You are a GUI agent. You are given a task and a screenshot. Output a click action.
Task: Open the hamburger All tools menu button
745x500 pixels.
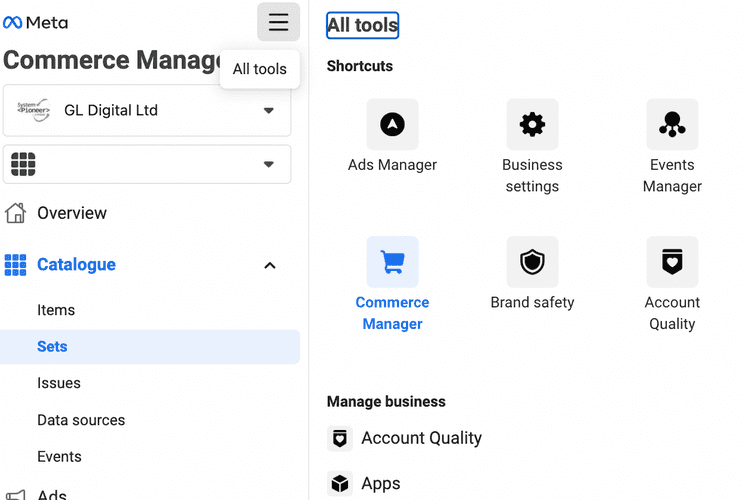(278, 22)
